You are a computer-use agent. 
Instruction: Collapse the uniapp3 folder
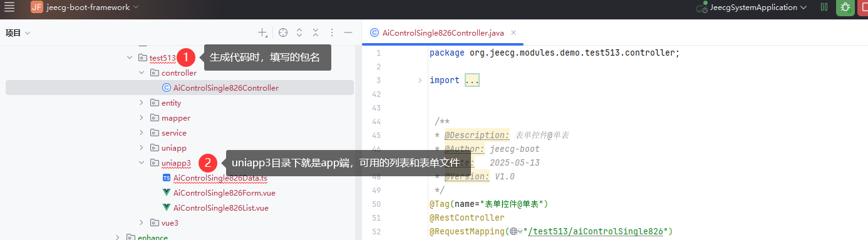(142, 163)
